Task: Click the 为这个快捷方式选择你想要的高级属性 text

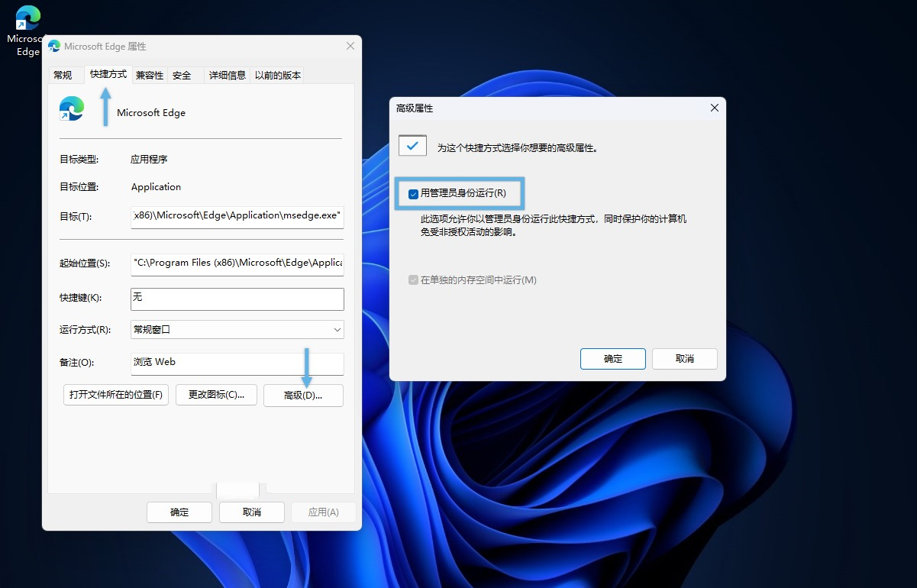Action: 518,148
